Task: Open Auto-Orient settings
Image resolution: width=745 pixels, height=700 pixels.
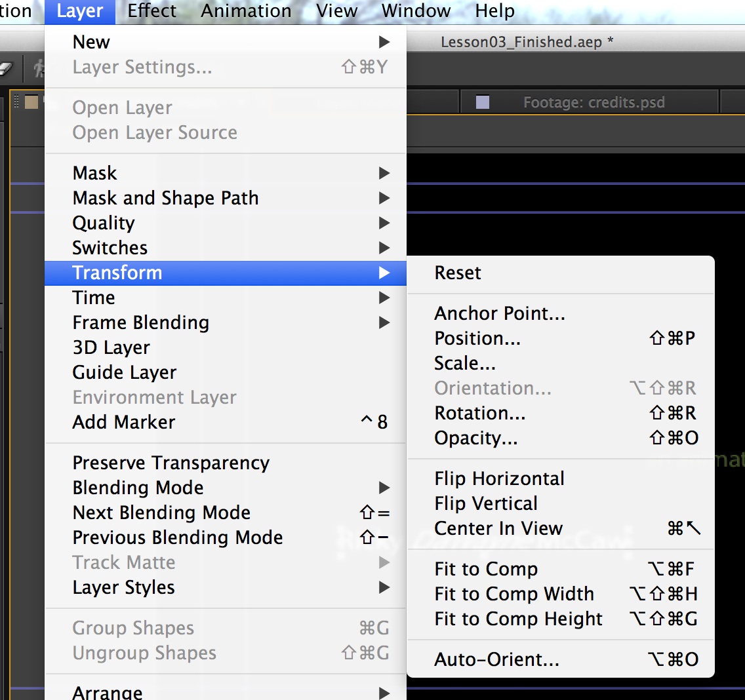Action: (496, 659)
